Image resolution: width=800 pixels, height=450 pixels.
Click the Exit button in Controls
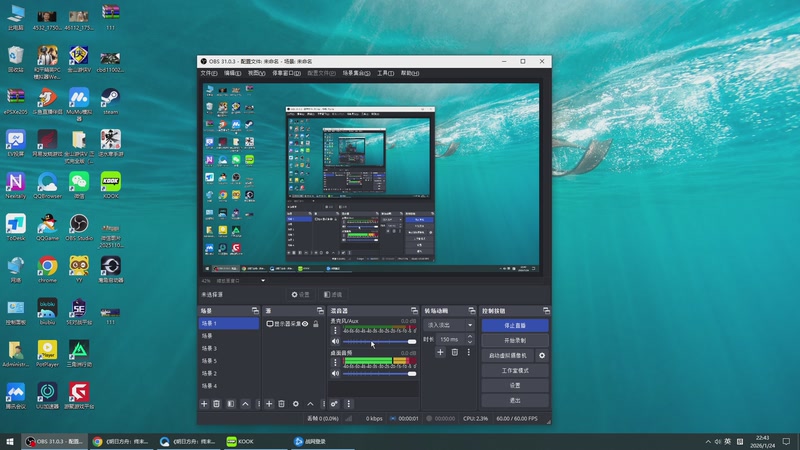pyautogui.click(x=515, y=401)
